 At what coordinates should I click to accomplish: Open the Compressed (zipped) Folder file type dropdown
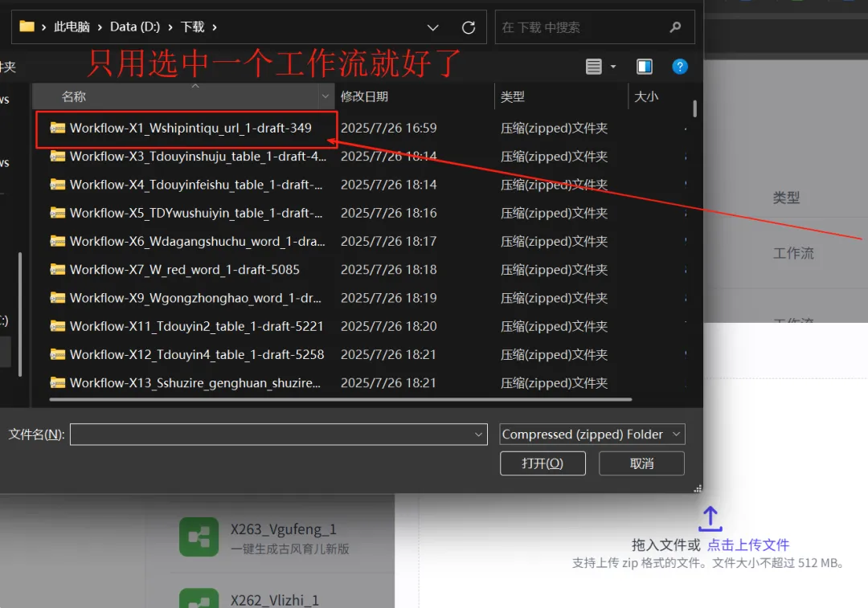click(x=592, y=434)
